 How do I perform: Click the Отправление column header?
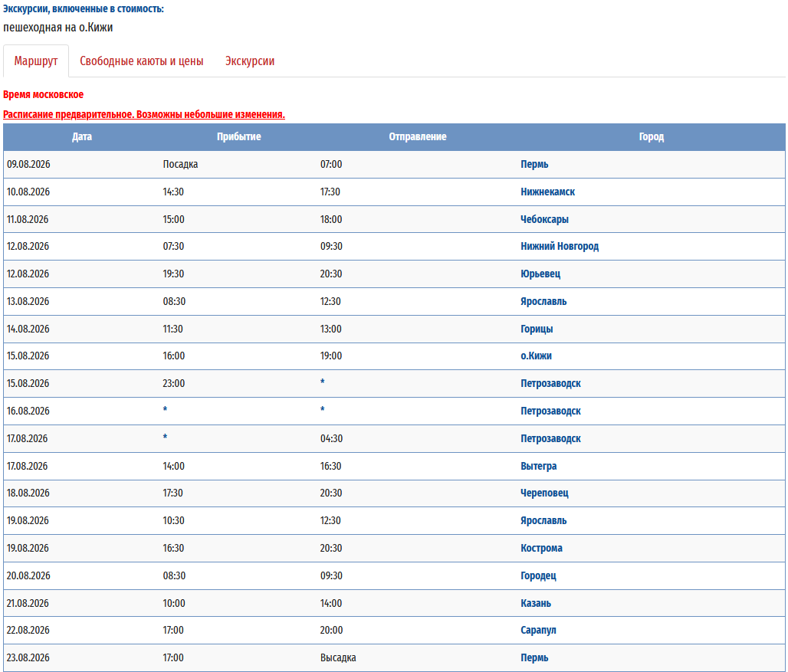(417, 137)
